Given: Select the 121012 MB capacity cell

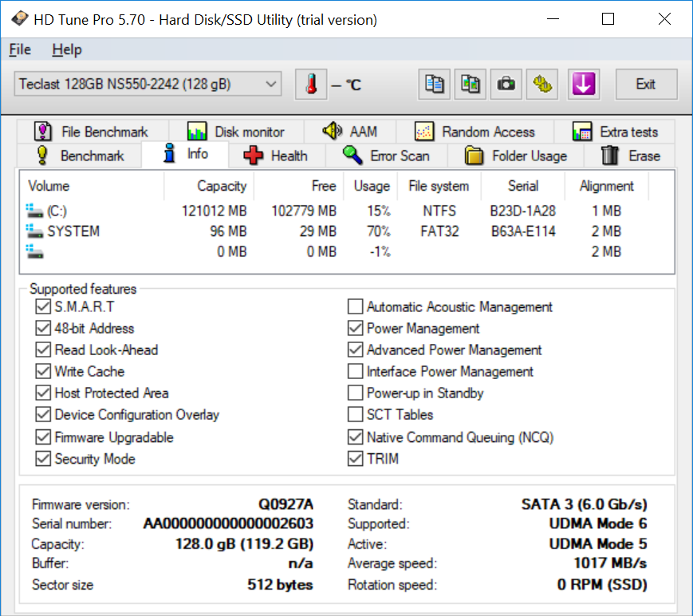Looking at the screenshot, I should pos(215,211).
